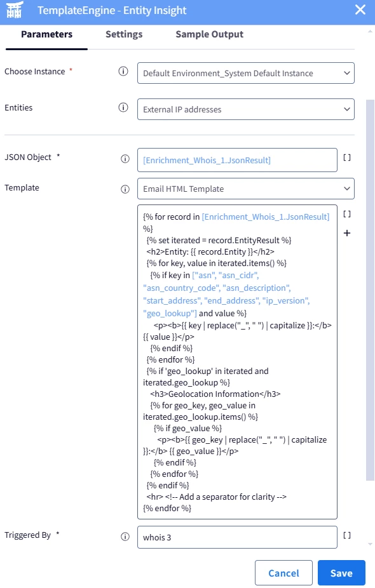Viewport: 375px width, 588px height.
Task: Open placeholder brackets icon beside JSON Object field
Action: point(347,157)
